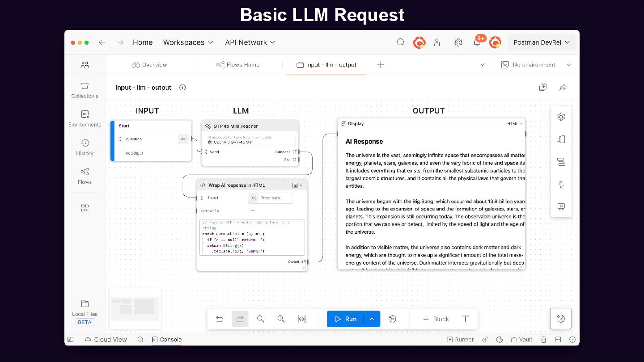Expand the Run options arrow
Viewport: 644px width, 362px height.
pos(372,319)
